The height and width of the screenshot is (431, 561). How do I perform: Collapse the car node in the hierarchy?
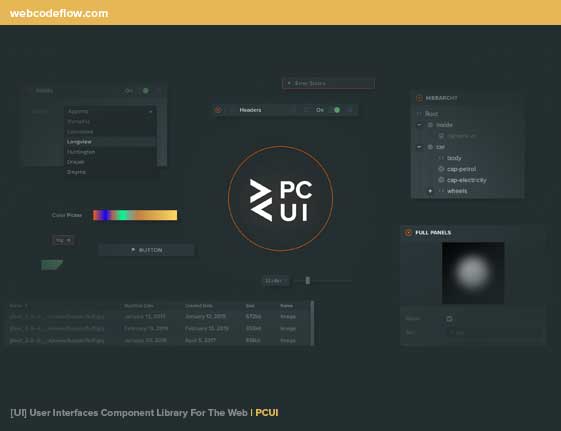tap(419, 147)
